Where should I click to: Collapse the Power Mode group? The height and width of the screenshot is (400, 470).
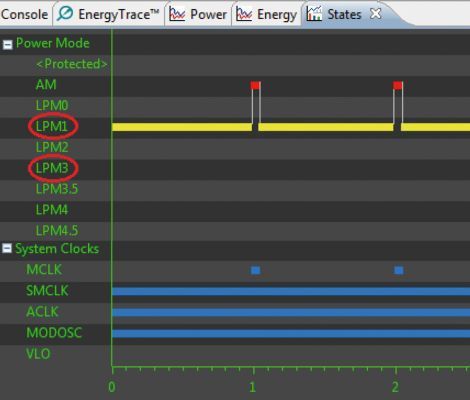(7, 44)
